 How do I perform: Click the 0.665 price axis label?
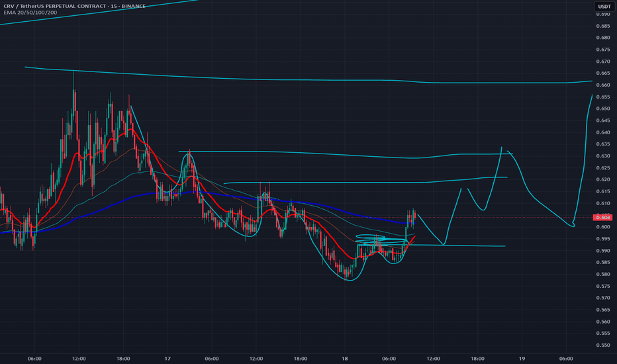(x=603, y=73)
